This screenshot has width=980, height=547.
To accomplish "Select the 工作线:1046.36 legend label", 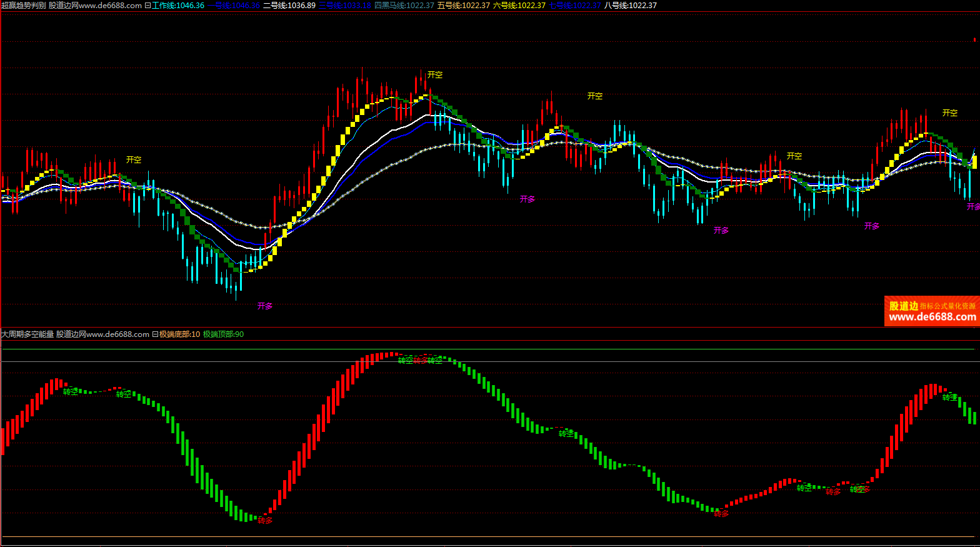I will pyautogui.click(x=178, y=6).
